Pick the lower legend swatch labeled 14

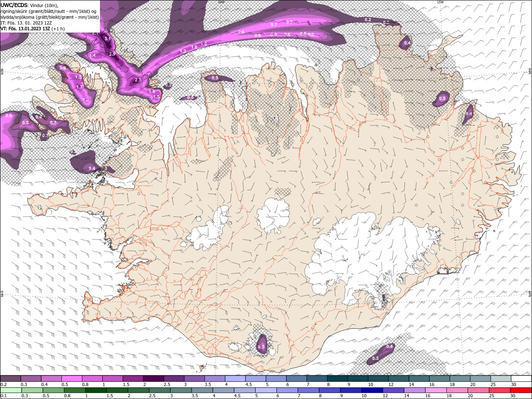pos(414,390)
